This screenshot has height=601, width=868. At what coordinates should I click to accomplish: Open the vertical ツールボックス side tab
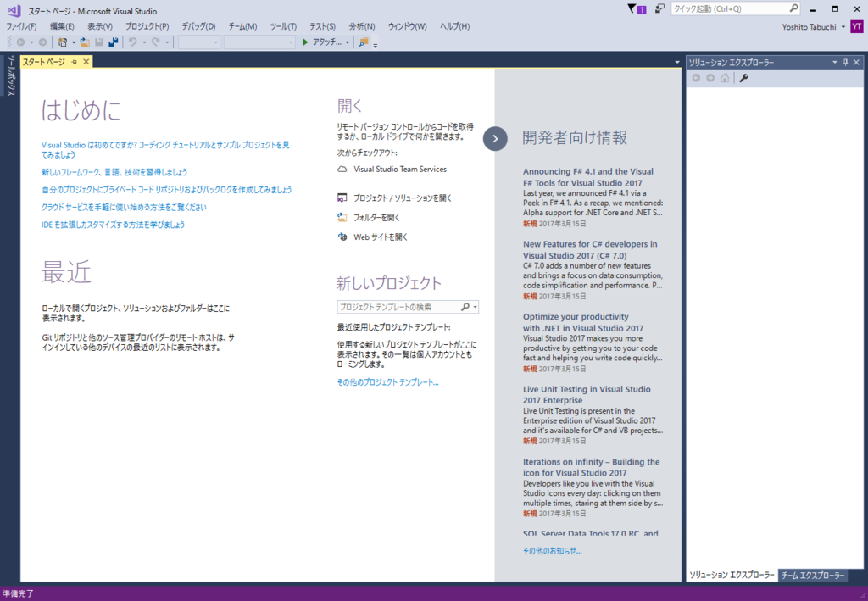point(10,75)
